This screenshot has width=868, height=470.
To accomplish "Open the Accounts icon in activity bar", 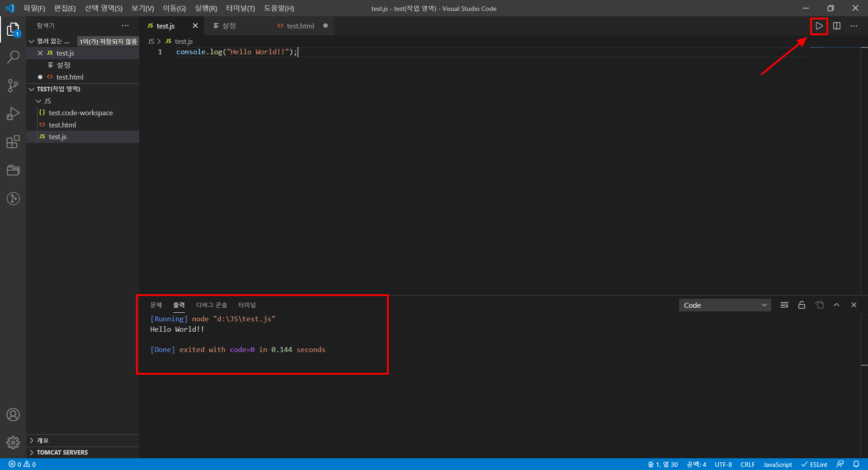I will pyautogui.click(x=13, y=414).
